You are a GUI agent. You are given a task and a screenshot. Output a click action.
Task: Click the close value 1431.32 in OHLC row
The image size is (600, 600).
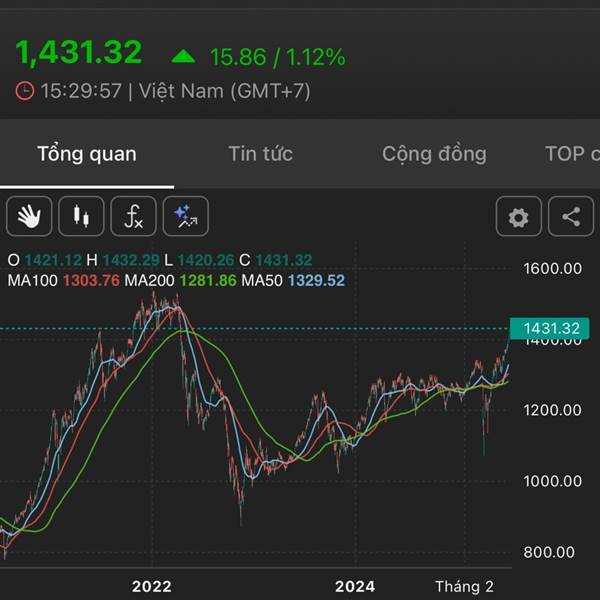pos(284,260)
